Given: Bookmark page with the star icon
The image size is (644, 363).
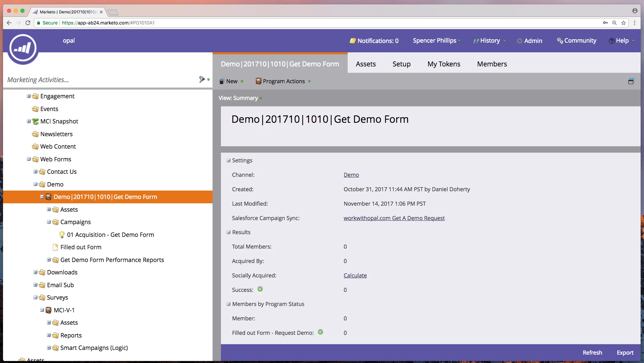Looking at the screenshot, I should coord(624,23).
